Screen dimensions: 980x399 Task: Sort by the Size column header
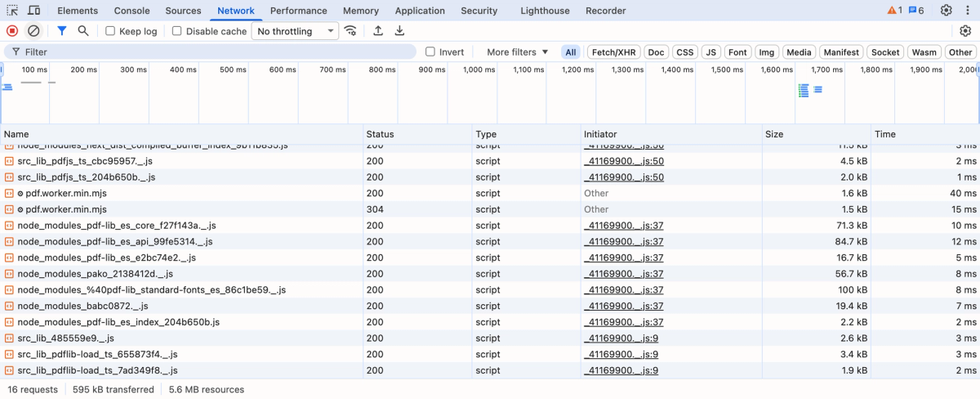click(x=816, y=133)
